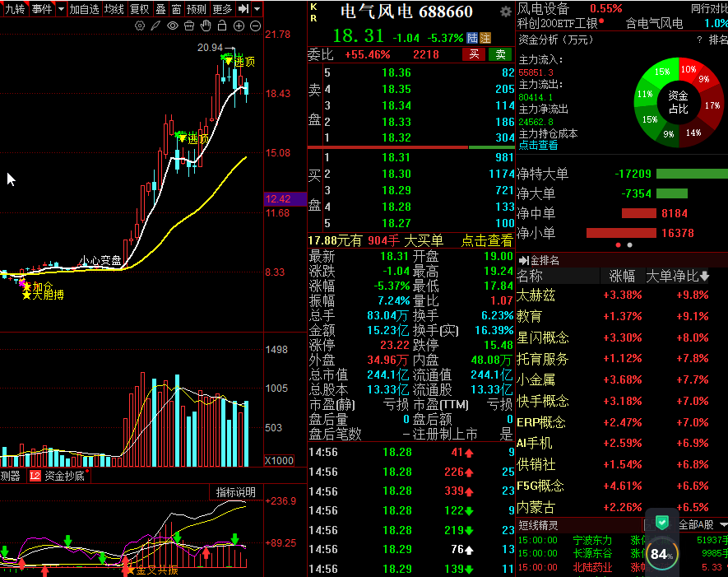728x577 pixels.
Task: Open ERP概念 sector row
Action: 622,422
